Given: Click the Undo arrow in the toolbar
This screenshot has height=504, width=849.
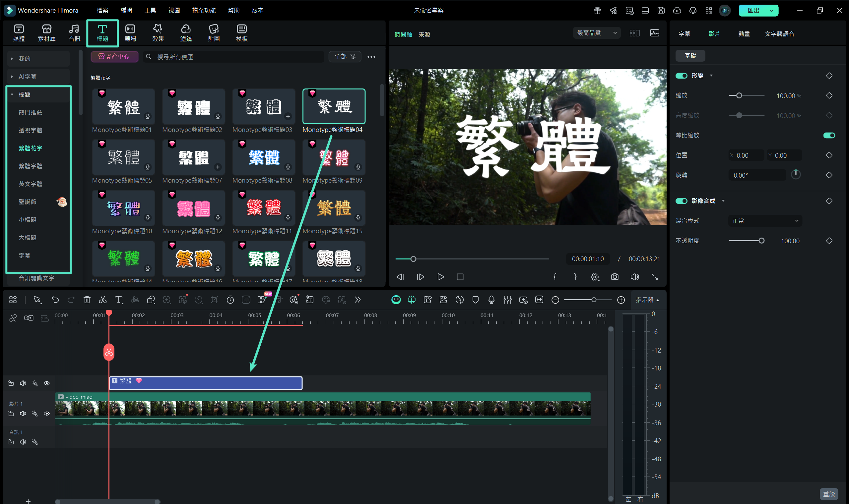Looking at the screenshot, I should [55, 300].
